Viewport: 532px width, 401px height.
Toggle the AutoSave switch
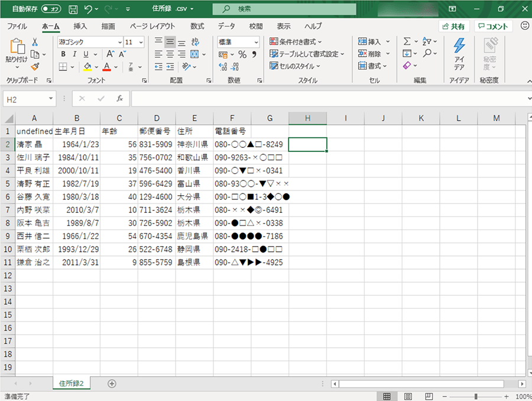coord(51,9)
